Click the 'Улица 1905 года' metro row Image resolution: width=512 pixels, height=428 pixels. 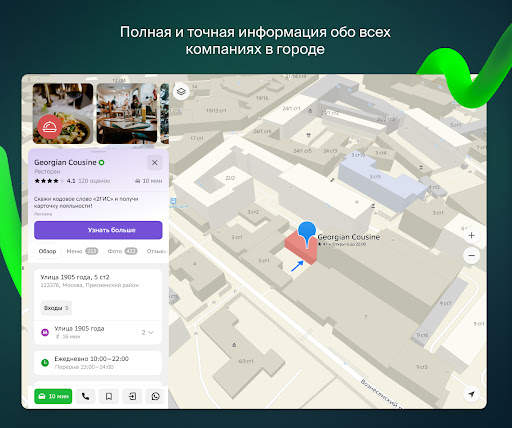tap(98, 332)
